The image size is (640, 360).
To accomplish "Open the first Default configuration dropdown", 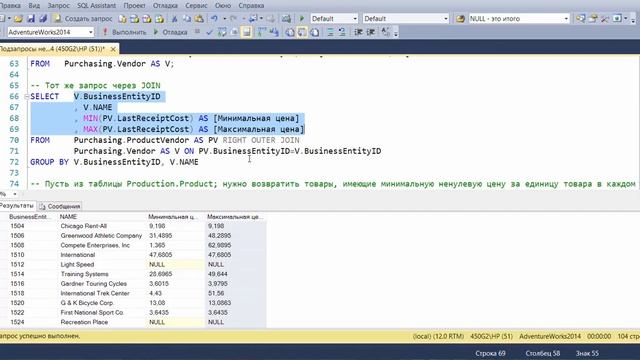I will coord(334,19).
